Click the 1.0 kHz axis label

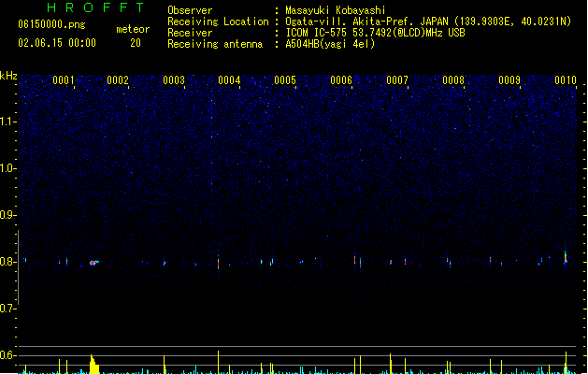[8, 168]
